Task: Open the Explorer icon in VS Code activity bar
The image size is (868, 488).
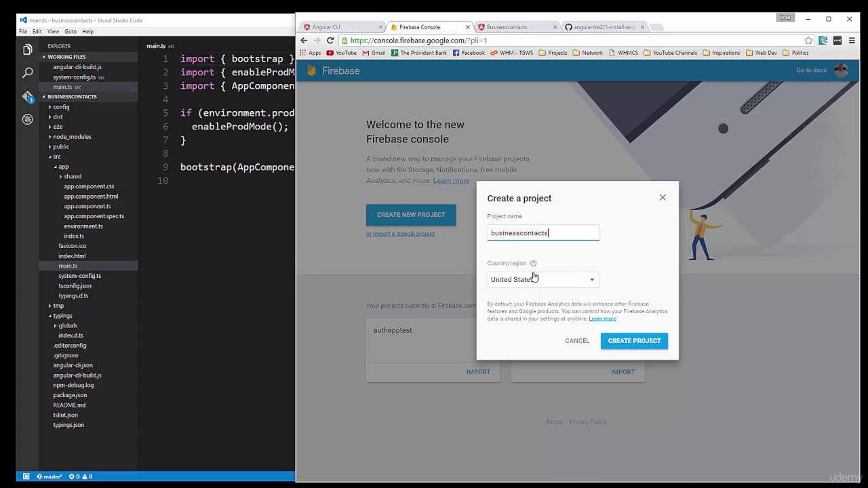Action: [x=27, y=49]
